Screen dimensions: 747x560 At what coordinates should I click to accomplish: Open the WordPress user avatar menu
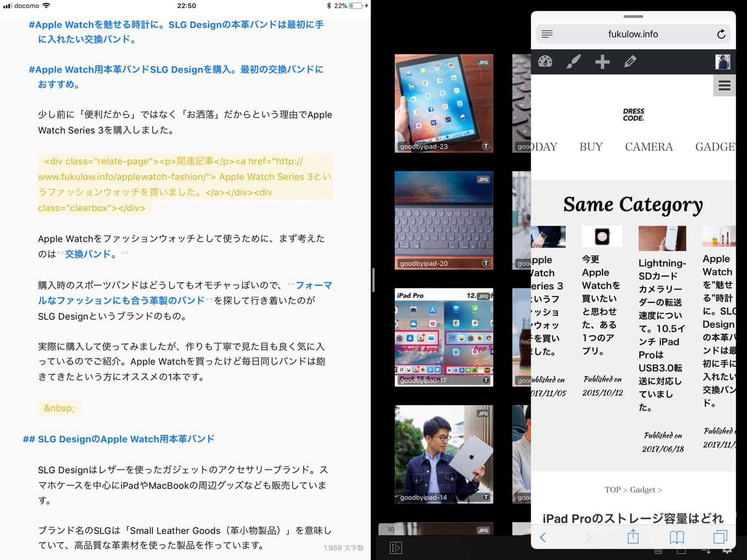722,62
